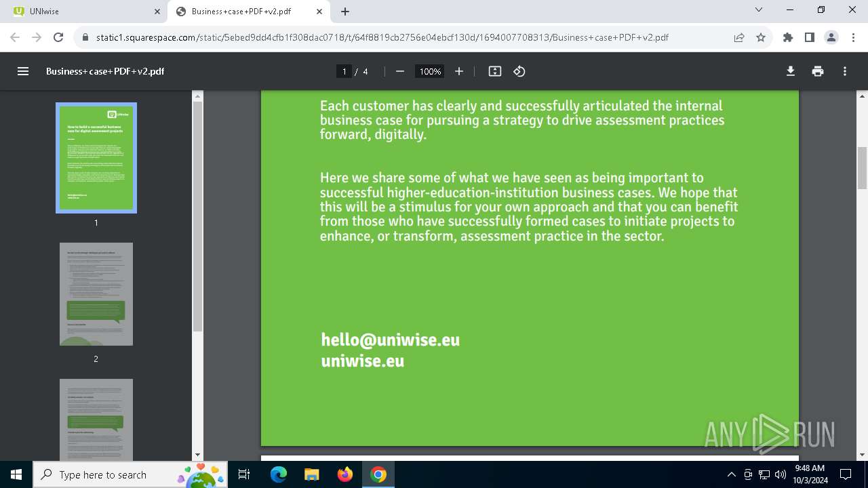Open Task View on the taskbar
The height and width of the screenshot is (488, 868).
point(245,474)
